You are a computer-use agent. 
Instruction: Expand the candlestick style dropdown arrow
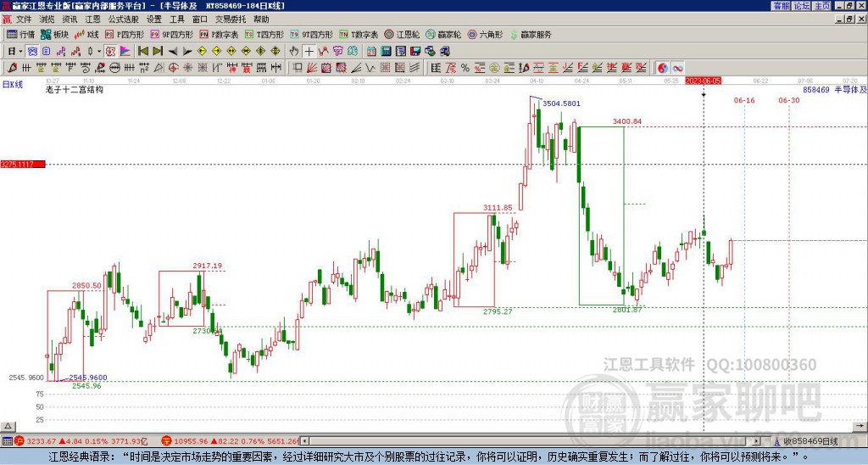click(99, 51)
